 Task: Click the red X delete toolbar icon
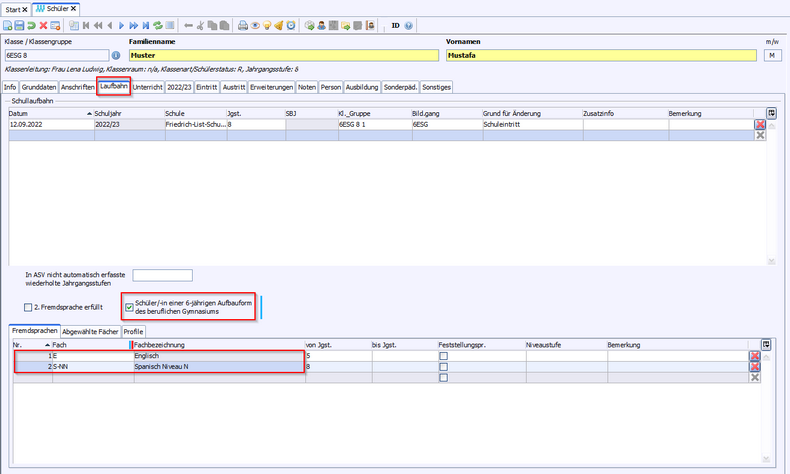click(x=43, y=25)
